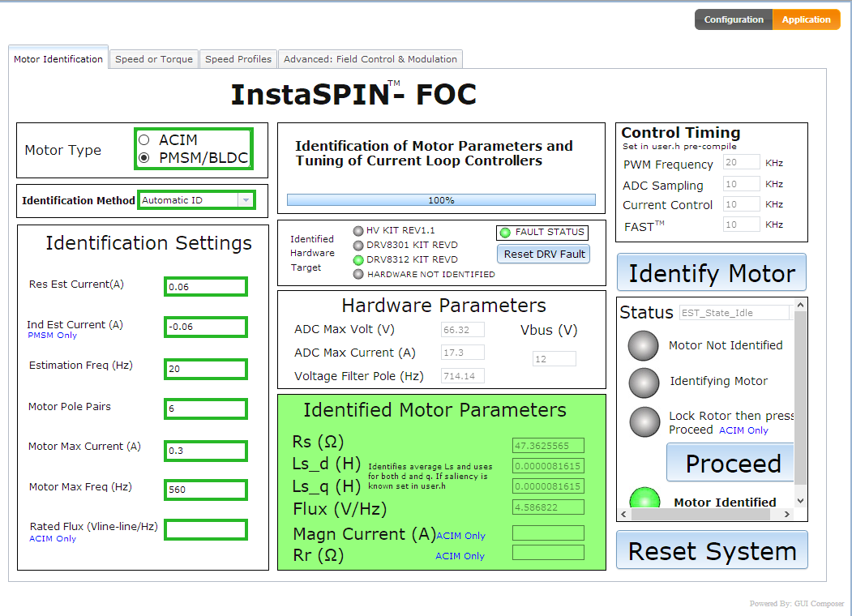Select the ACIM motor type radio button

tap(144, 140)
